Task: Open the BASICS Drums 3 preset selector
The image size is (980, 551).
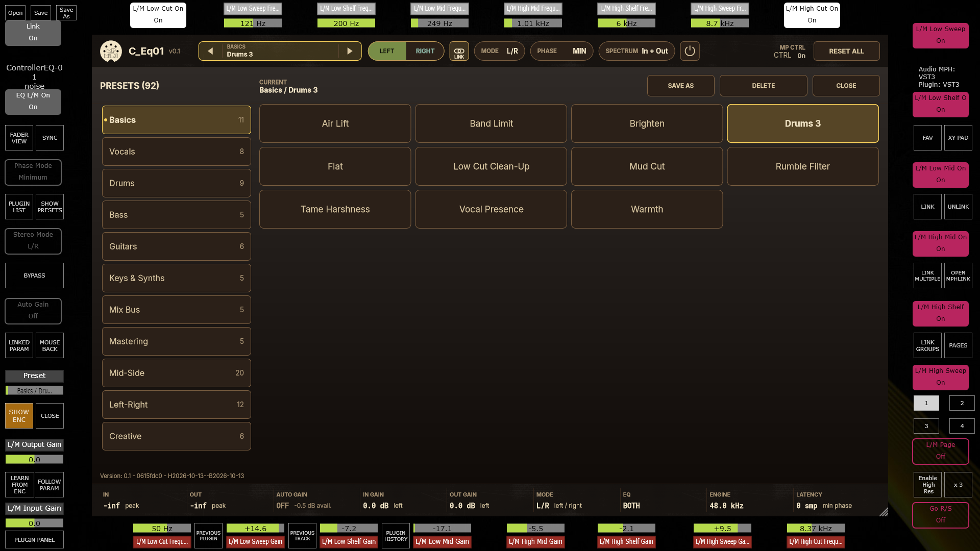Action: tap(280, 51)
